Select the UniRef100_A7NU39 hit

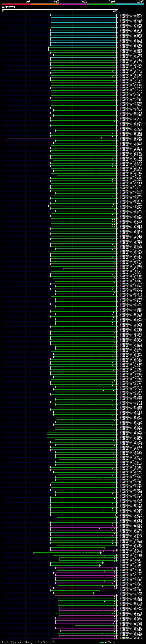[x=131, y=72]
